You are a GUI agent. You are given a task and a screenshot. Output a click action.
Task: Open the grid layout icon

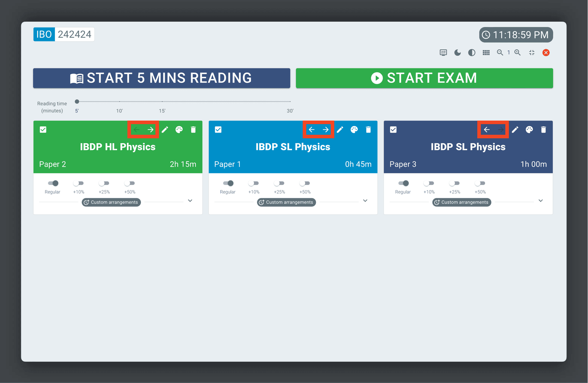486,52
